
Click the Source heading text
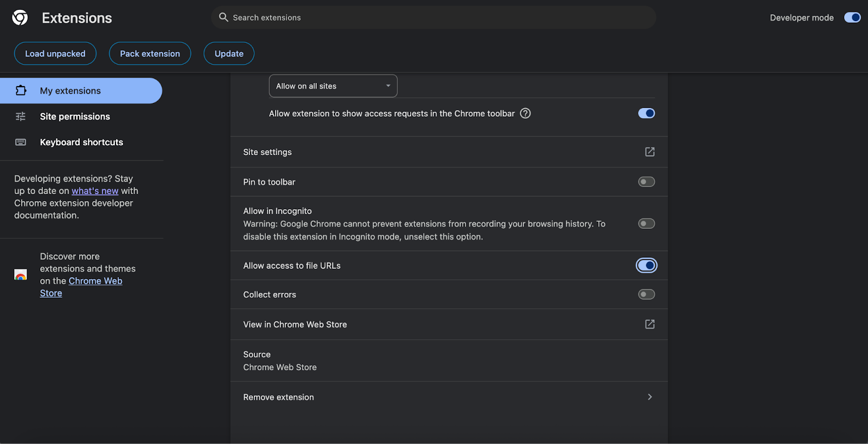click(x=257, y=355)
